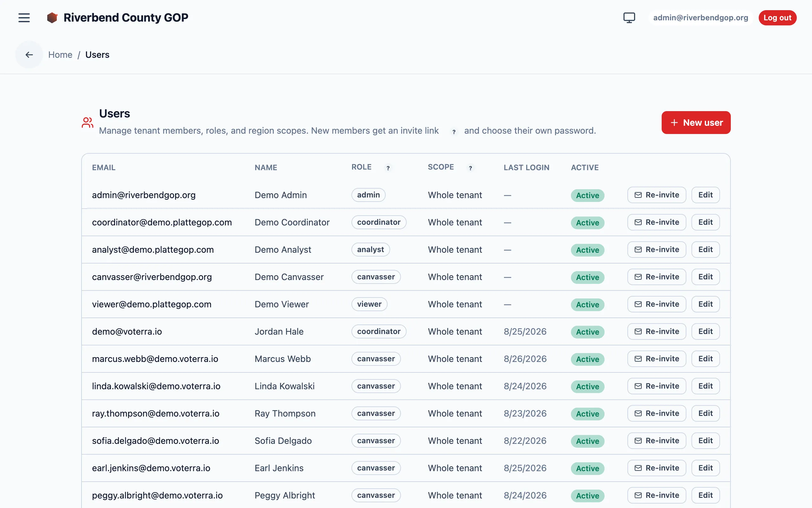The image size is (812, 508).
Task: Click the name Sofia Delgado
Action: pyautogui.click(x=283, y=441)
